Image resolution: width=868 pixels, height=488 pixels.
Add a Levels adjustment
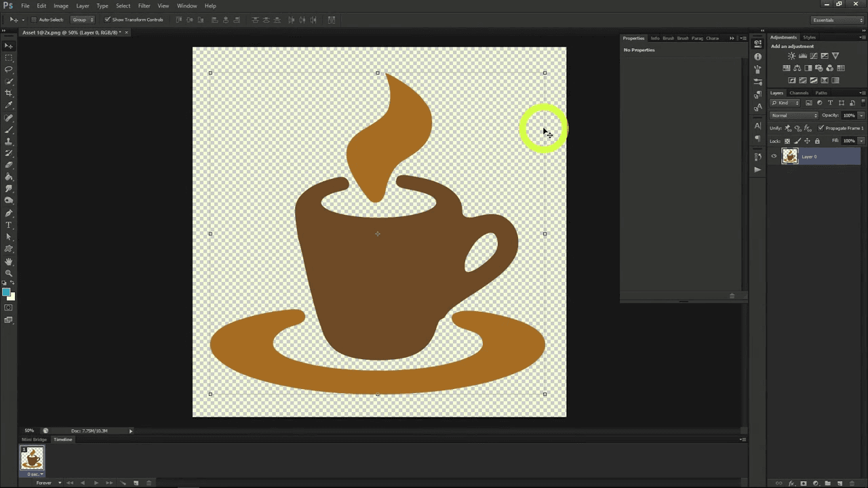tap(803, 56)
